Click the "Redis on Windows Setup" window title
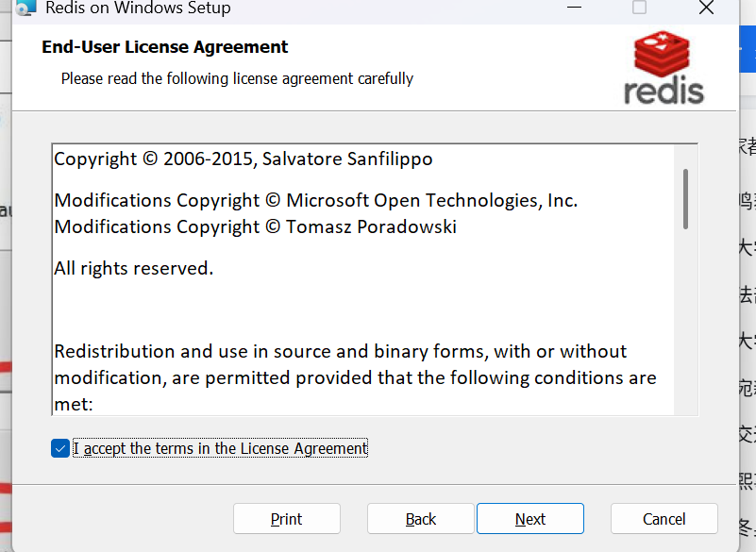 pyautogui.click(x=138, y=8)
